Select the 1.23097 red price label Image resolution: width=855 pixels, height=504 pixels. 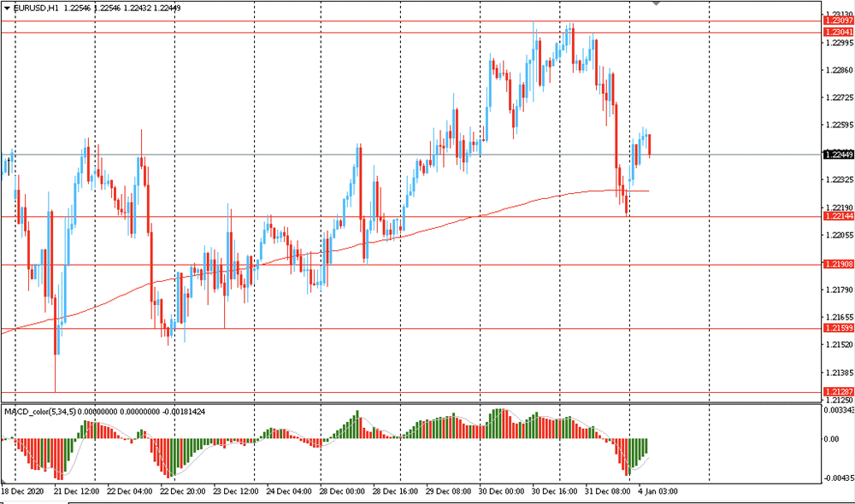(x=839, y=21)
